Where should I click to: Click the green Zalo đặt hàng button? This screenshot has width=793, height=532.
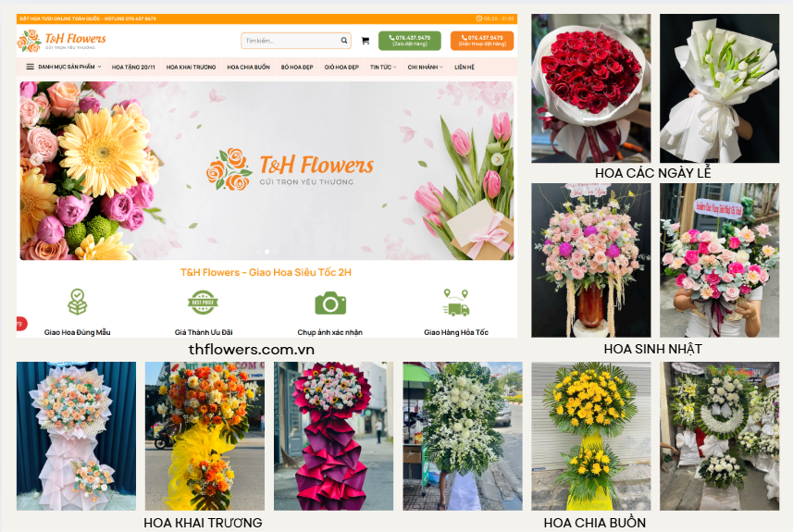tap(410, 41)
